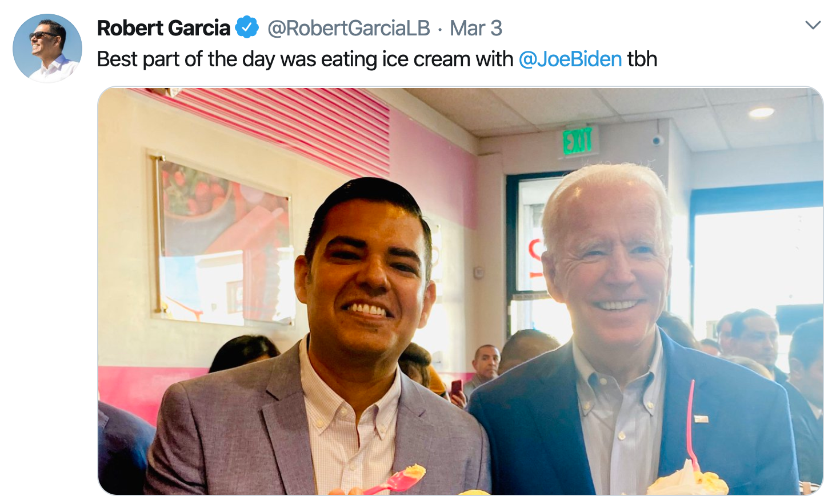Follow the @JoeBiden mention link
The width and height of the screenshot is (832, 504).
tap(570, 59)
